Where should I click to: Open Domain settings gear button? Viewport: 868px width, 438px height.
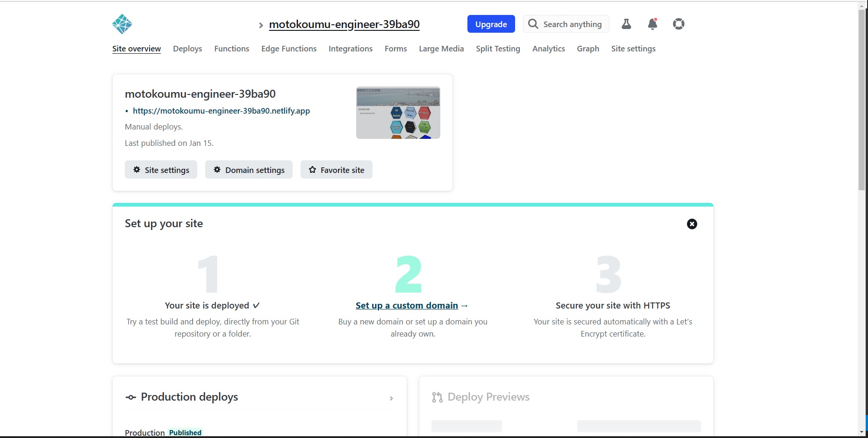pyautogui.click(x=249, y=170)
